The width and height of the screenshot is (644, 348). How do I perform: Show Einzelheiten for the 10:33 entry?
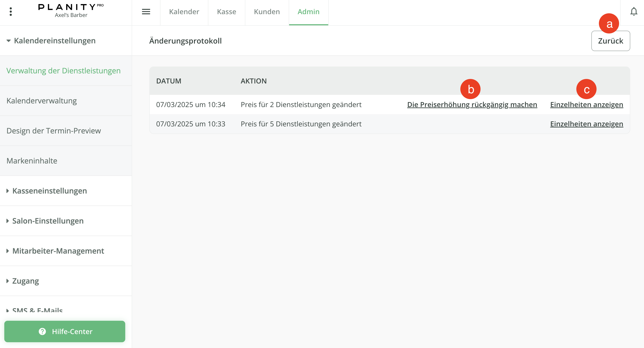coord(586,124)
